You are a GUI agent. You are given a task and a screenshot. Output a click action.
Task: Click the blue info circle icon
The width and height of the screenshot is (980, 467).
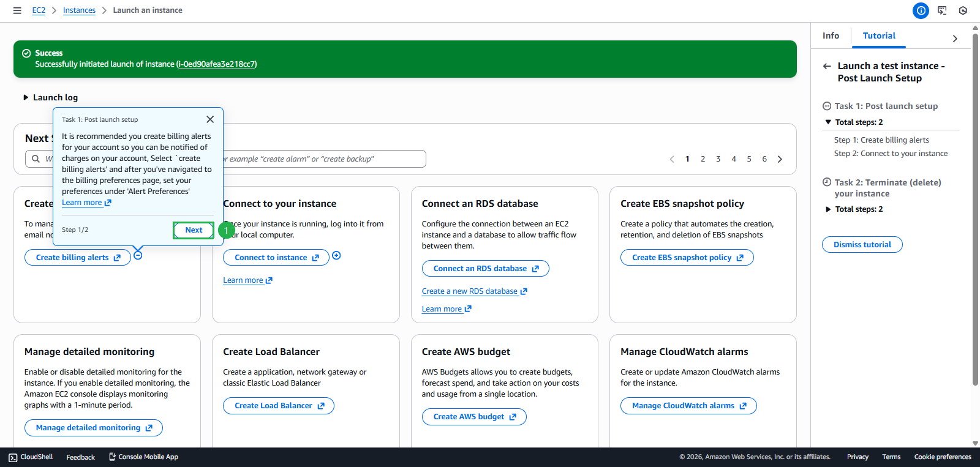(921, 10)
